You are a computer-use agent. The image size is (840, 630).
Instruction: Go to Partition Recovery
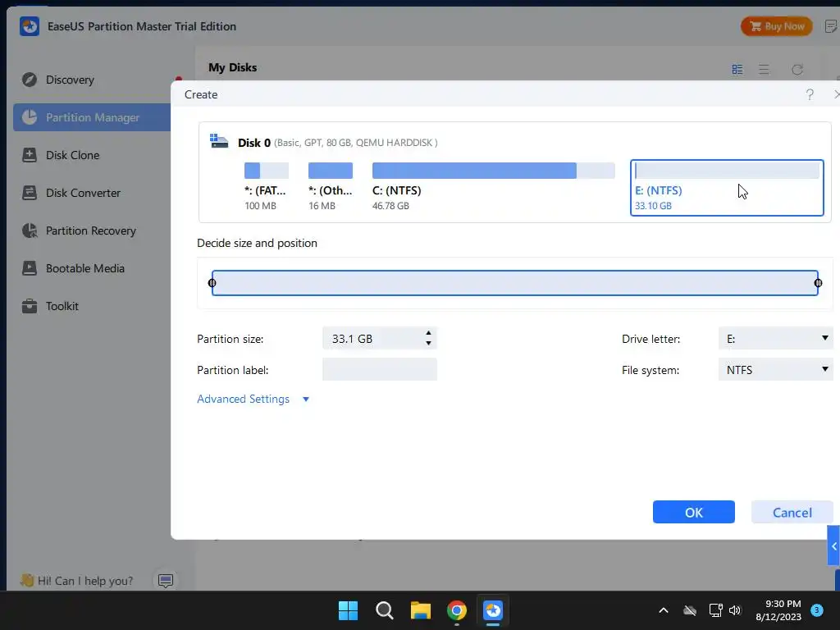click(90, 231)
